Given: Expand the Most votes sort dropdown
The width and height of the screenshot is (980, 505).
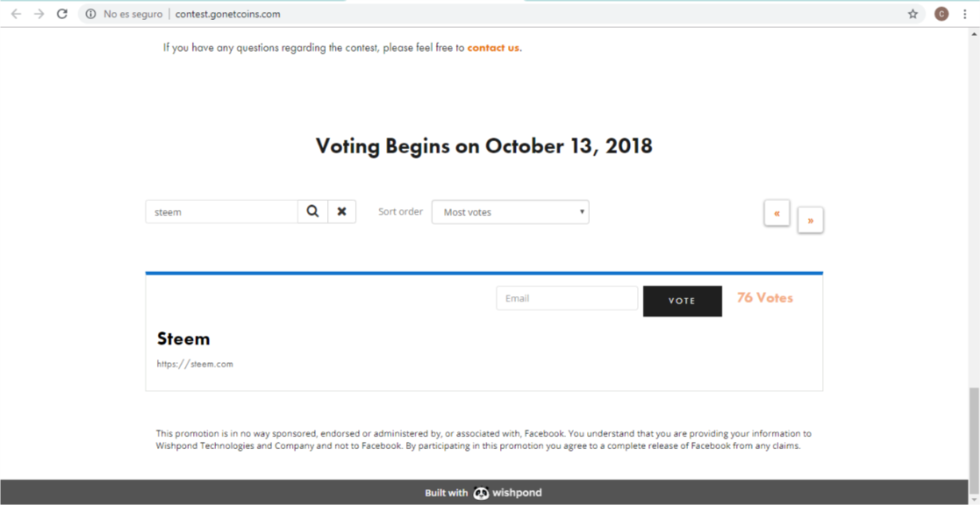Looking at the screenshot, I should coord(510,212).
